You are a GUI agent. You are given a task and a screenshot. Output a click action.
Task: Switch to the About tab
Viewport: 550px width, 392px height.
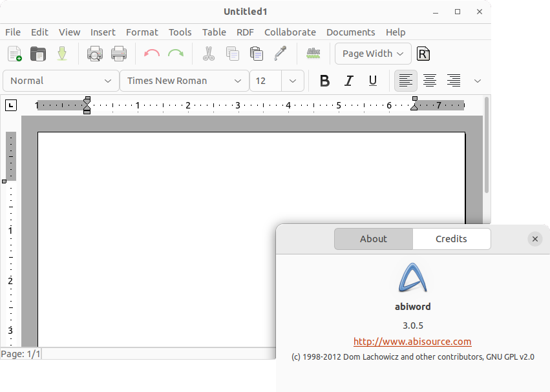point(374,239)
